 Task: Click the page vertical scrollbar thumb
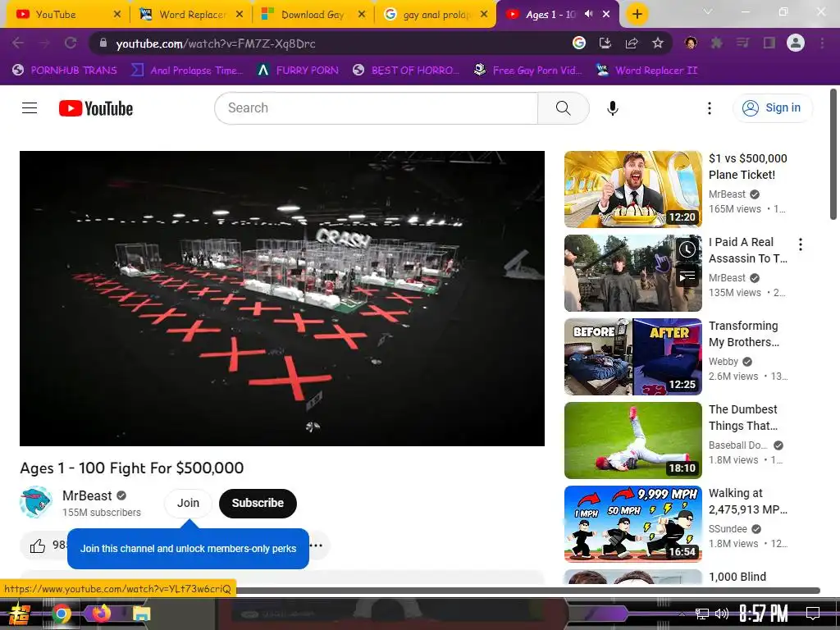(833, 154)
